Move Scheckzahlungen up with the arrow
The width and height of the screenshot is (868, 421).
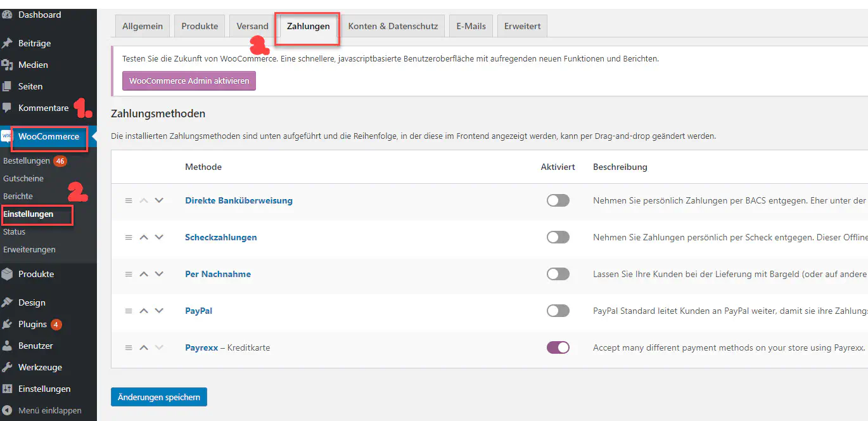(144, 237)
